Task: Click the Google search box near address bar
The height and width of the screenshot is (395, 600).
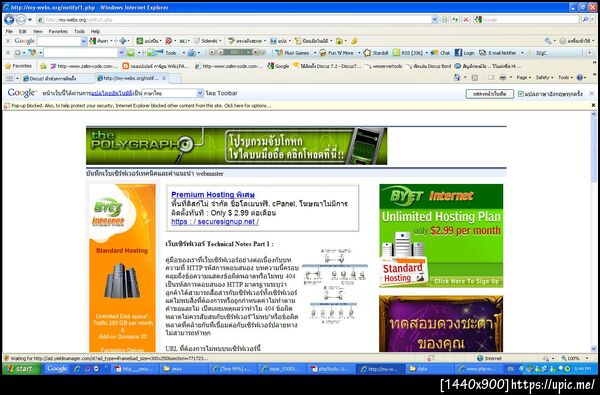Action: click(526, 20)
